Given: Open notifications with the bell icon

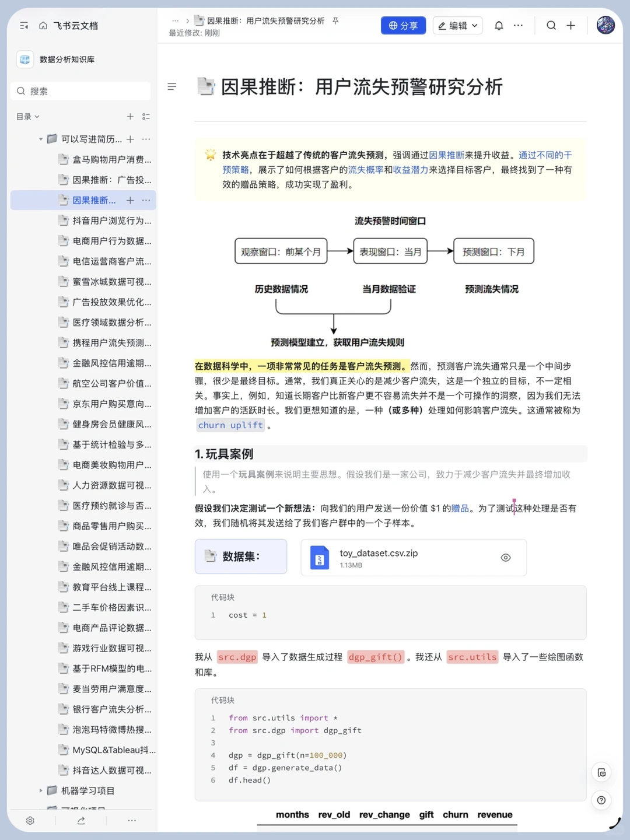Looking at the screenshot, I should (x=499, y=26).
